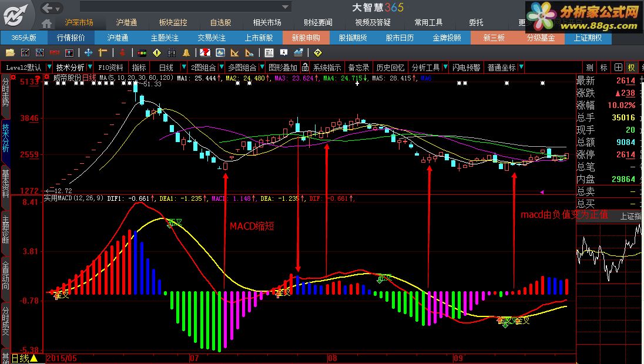This screenshot has width=644, height=364.
Task: Click the magenta triangle marker at chart right edge
Action: pos(542,191)
